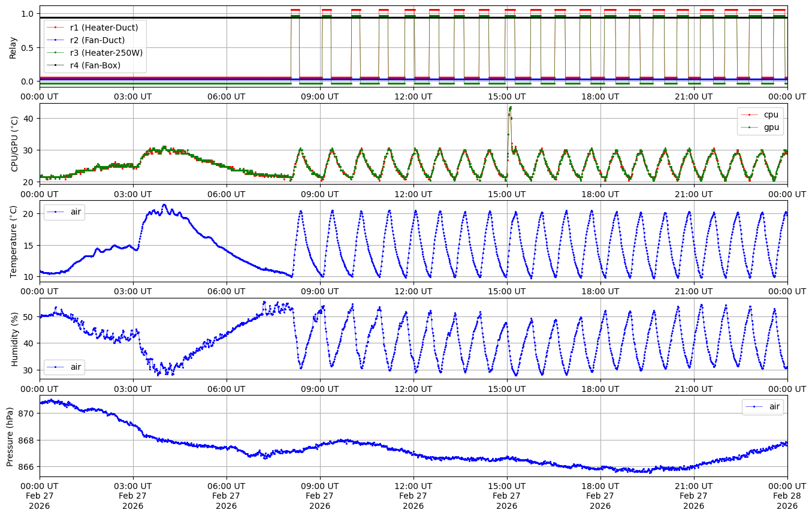Click the Humidity (%) axis label

pyautogui.click(x=14, y=339)
